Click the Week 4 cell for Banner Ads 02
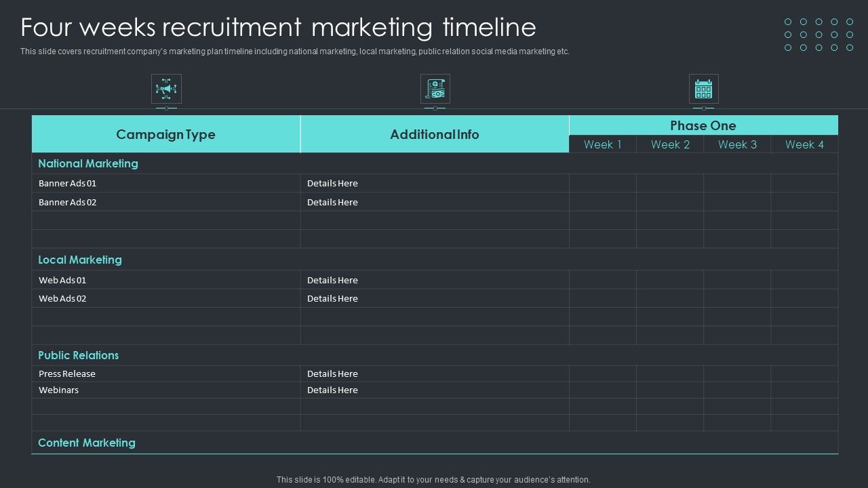This screenshot has width=868, height=488. (804, 202)
